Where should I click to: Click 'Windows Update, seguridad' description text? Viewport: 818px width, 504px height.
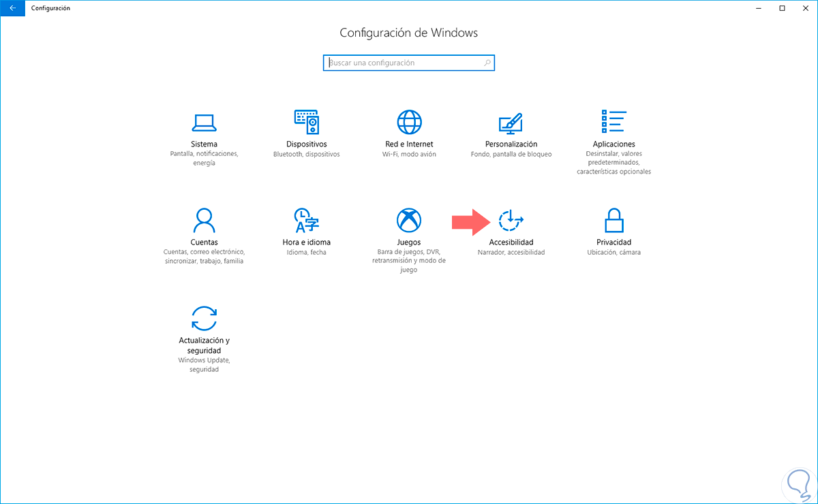pyautogui.click(x=204, y=364)
